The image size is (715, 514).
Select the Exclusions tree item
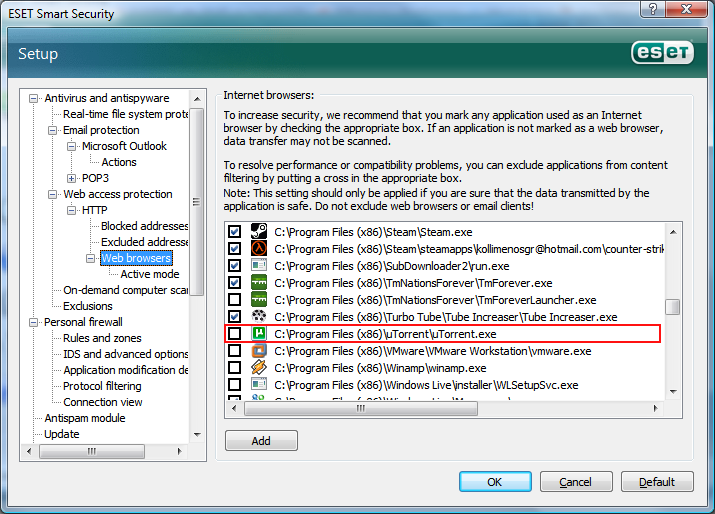(x=88, y=306)
